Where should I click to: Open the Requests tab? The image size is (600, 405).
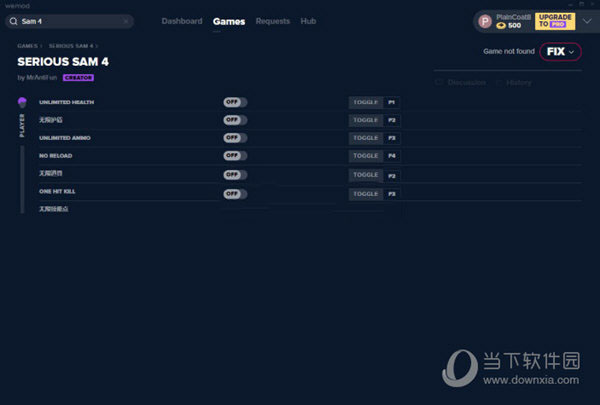pos(272,21)
